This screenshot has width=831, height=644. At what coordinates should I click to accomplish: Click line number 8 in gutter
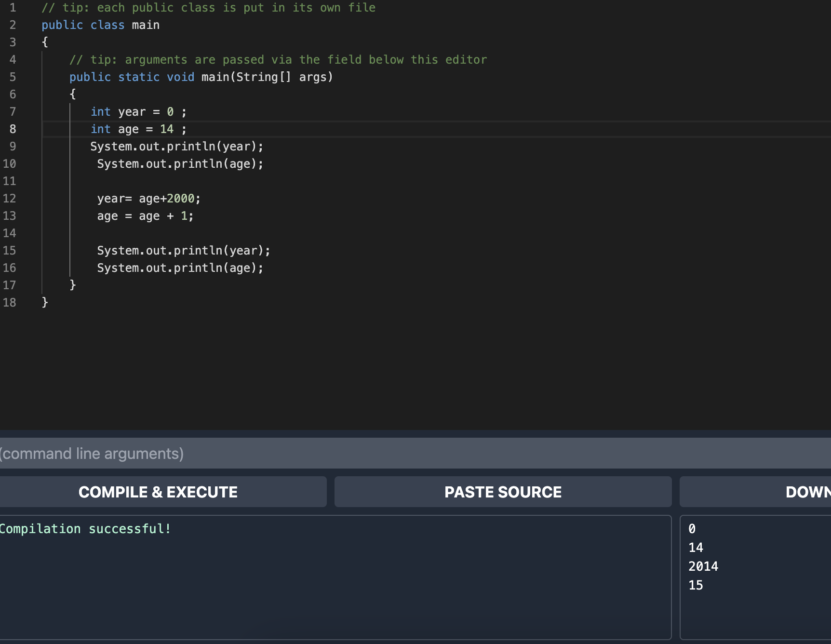click(13, 129)
